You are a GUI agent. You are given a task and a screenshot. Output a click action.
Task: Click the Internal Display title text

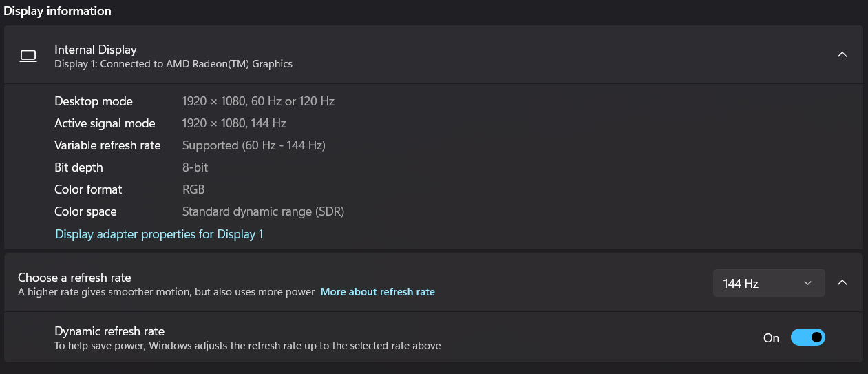pos(96,50)
